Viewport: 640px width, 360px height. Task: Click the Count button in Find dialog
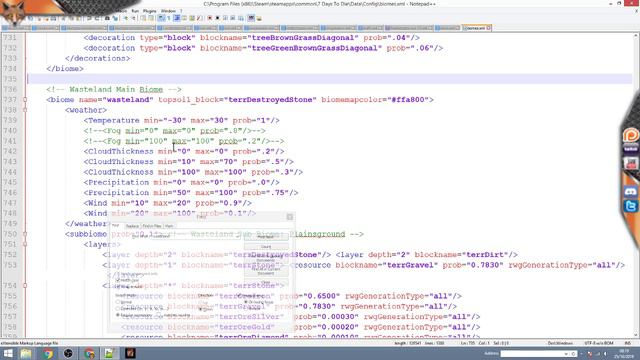pyautogui.click(x=266, y=247)
